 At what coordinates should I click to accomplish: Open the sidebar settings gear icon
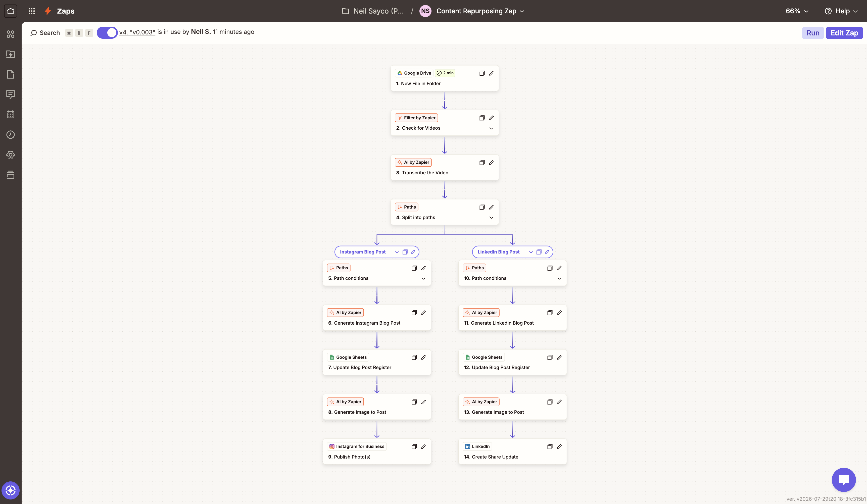(x=11, y=155)
